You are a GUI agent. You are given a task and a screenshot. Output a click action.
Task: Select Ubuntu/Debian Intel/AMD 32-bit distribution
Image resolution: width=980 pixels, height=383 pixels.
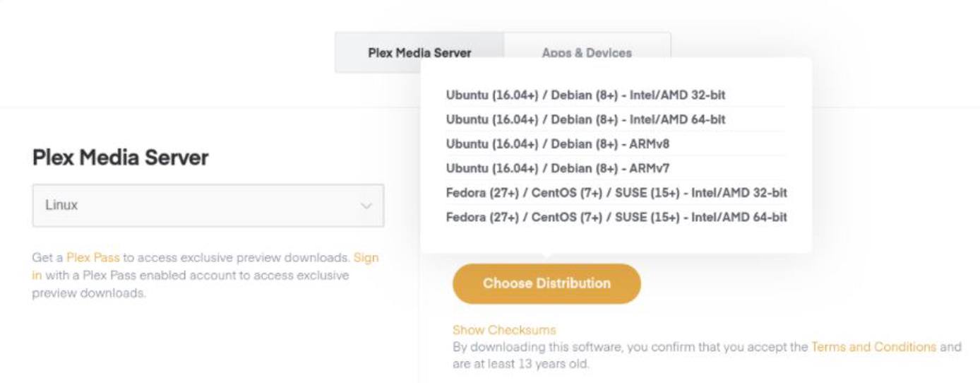[x=585, y=95]
